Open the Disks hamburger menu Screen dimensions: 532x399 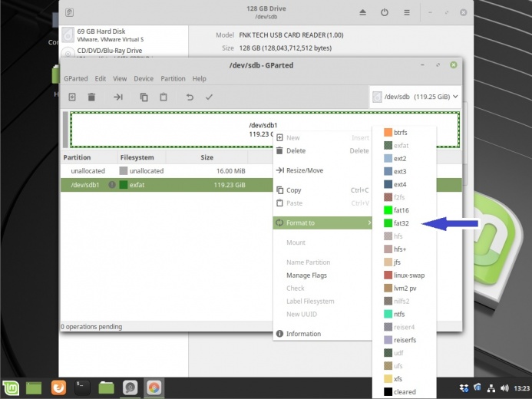[407, 13]
